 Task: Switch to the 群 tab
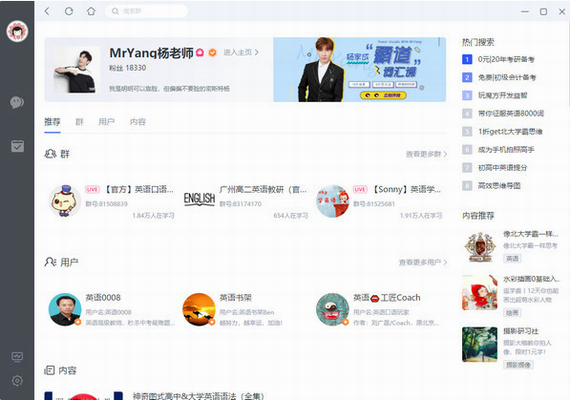(x=80, y=122)
